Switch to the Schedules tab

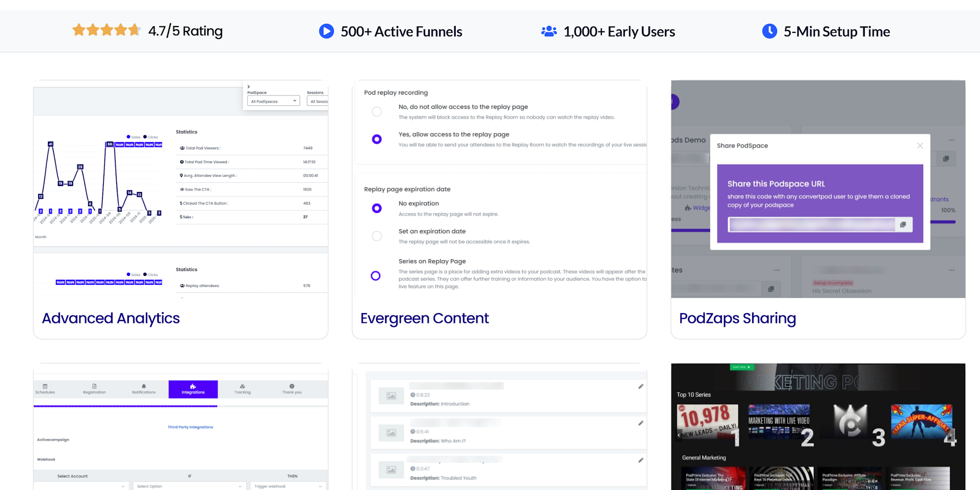tap(45, 389)
